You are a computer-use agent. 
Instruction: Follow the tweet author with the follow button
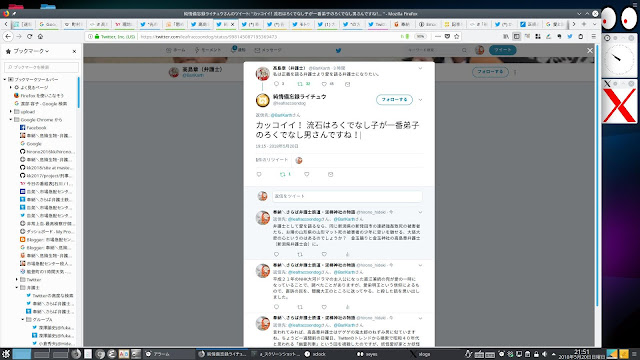click(394, 100)
